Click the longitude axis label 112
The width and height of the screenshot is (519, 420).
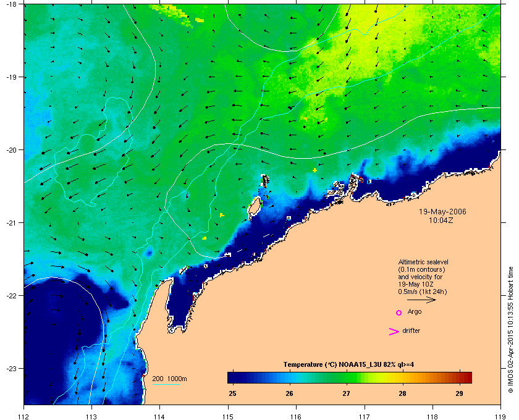(24, 417)
